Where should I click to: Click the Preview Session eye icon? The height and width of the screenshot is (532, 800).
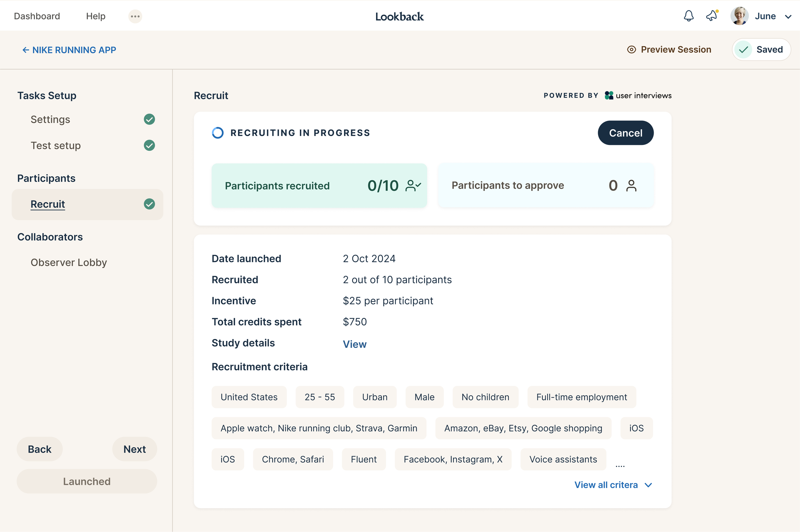point(631,50)
